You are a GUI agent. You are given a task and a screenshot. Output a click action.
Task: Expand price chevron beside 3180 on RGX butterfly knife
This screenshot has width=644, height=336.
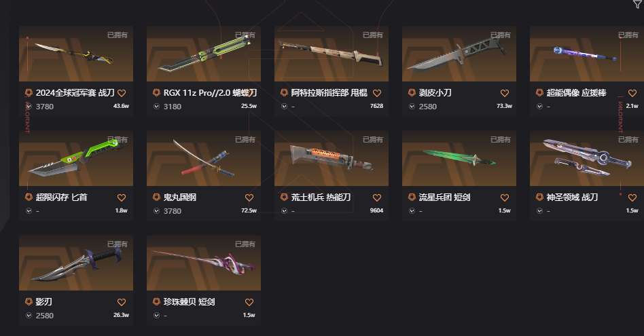[x=156, y=107]
